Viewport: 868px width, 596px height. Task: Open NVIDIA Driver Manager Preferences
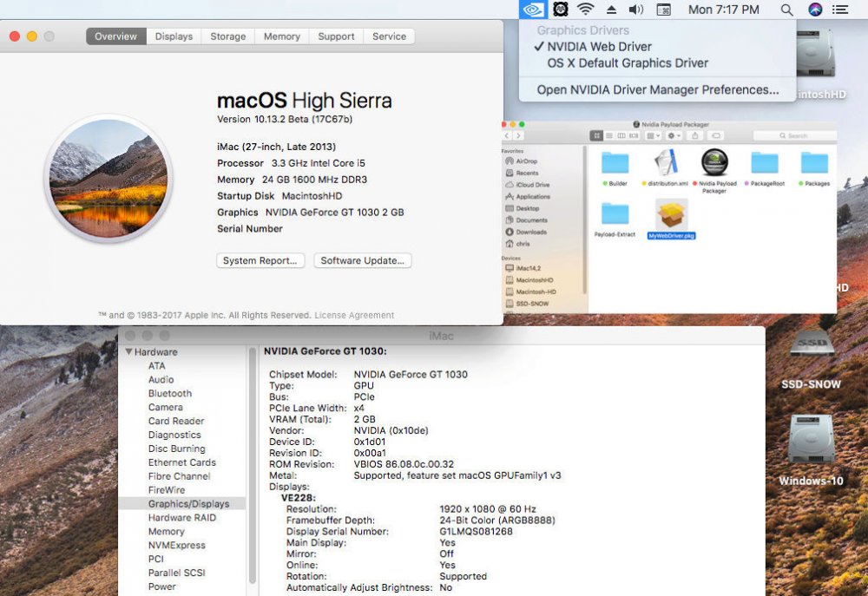pyautogui.click(x=658, y=89)
